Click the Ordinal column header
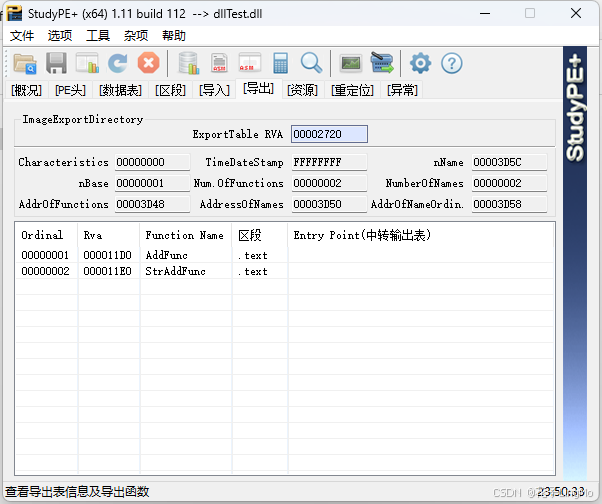 [46, 235]
